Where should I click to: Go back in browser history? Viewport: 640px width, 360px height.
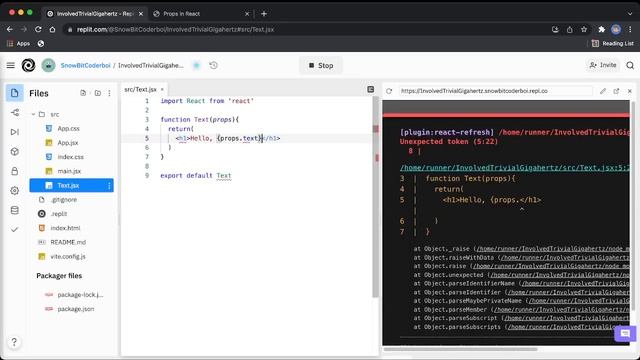point(10,29)
